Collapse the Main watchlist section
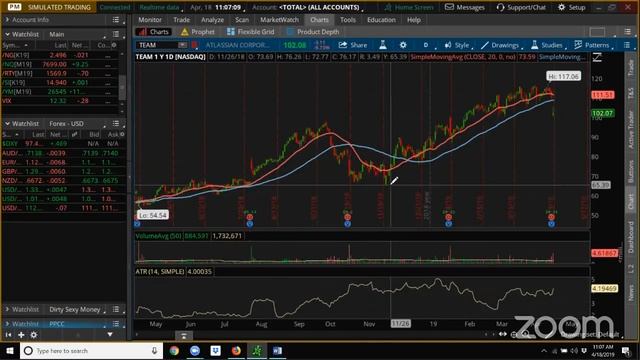 pos(7,34)
